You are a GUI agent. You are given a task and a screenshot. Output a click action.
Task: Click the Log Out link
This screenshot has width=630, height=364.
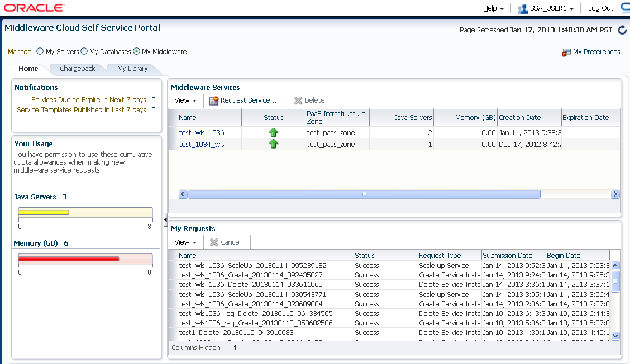(600, 8)
